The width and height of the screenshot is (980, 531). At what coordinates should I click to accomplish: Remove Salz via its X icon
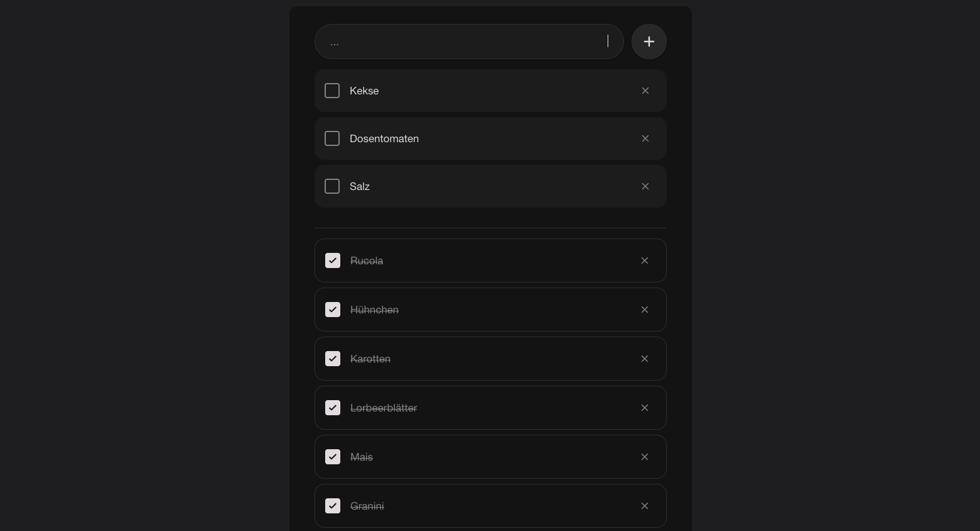[645, 186]
